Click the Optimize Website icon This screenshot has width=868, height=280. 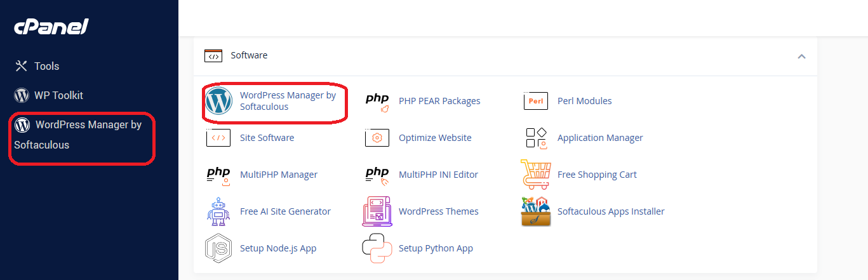tap(377, 138)
